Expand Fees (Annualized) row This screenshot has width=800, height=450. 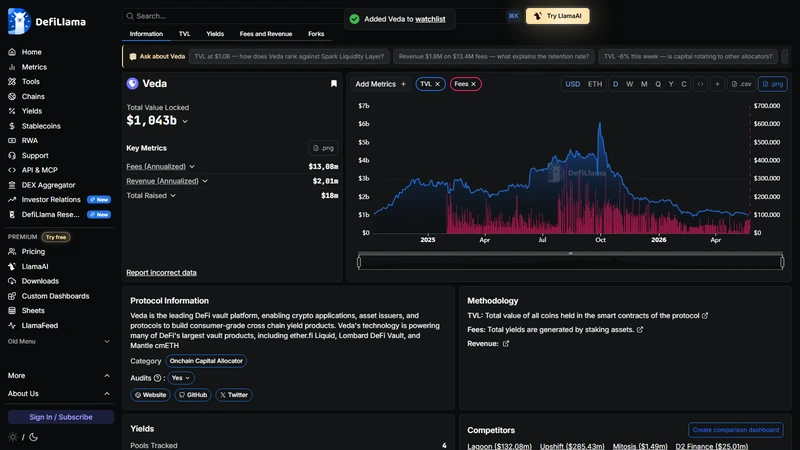point(160,167)
